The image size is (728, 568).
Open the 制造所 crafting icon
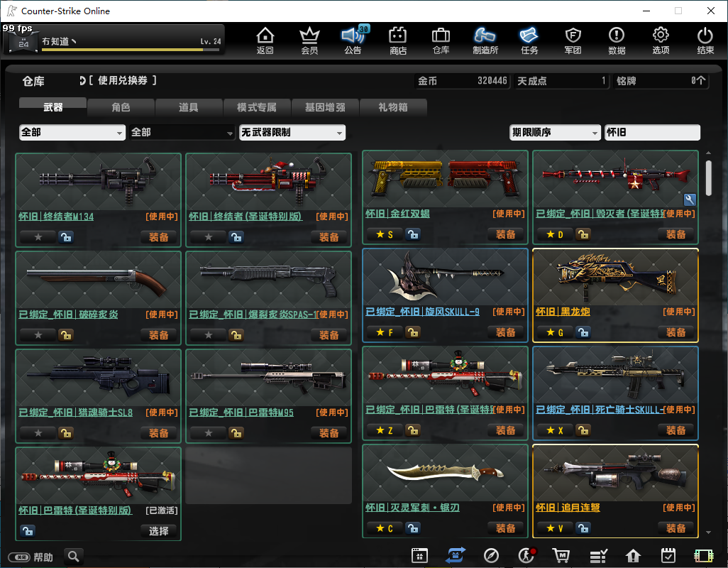tap(485, 40)
